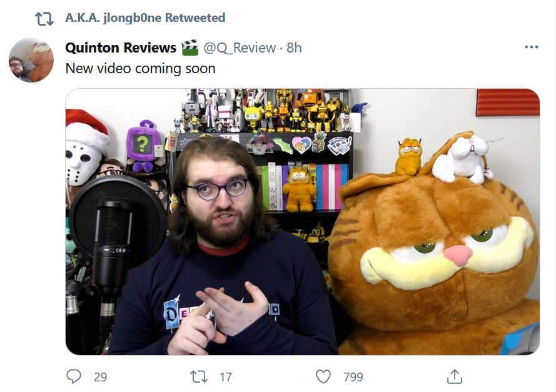The width and height of the screenshot is (556, 392).
Task: Open the share upload icon
Action: 455,376
